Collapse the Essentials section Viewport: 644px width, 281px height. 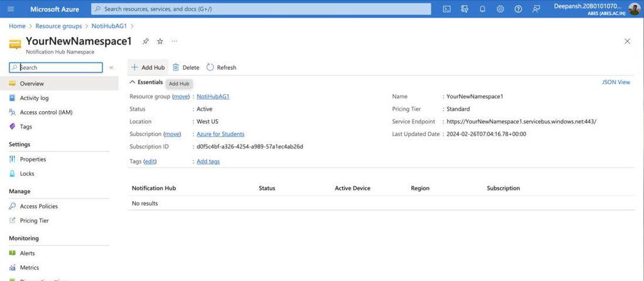pos(146,82)
